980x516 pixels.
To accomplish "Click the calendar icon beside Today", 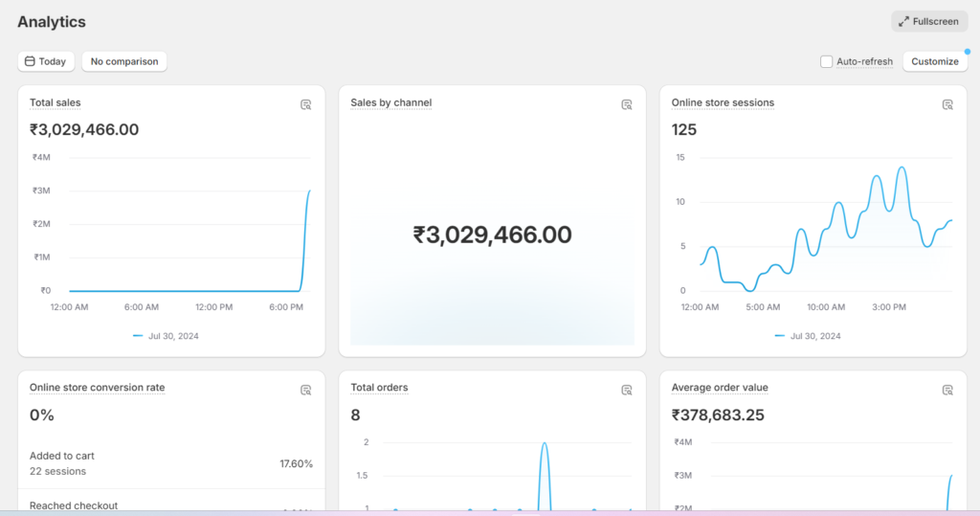I will 30,61.
